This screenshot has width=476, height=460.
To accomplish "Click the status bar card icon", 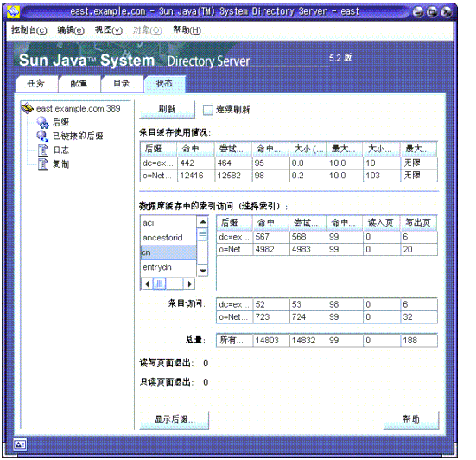I will [x=20, y=444].
